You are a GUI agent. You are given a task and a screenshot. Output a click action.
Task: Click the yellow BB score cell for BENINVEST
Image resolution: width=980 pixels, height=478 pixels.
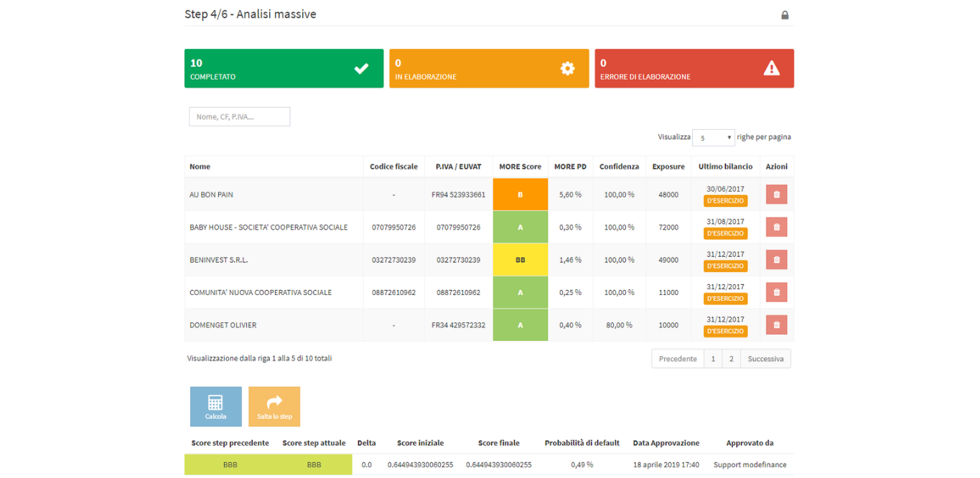pyautogui.click(x=521, y=260)
